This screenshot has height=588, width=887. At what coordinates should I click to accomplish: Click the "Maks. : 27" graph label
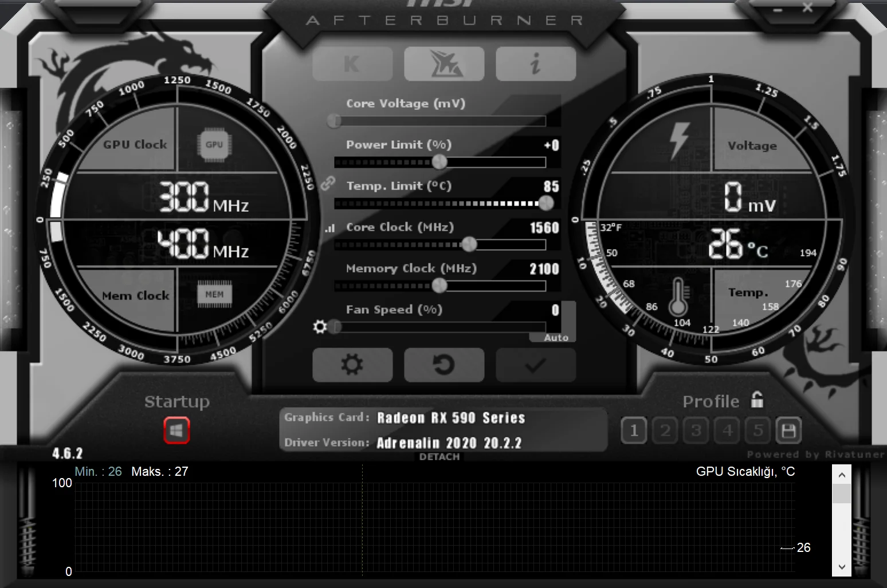(160, 471)
